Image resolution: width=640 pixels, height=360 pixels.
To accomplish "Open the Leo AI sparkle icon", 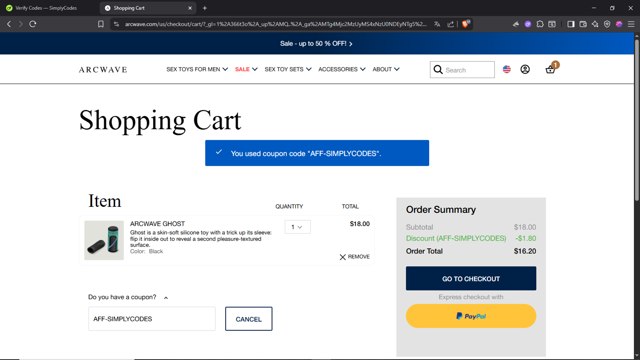I will (595, 24).
